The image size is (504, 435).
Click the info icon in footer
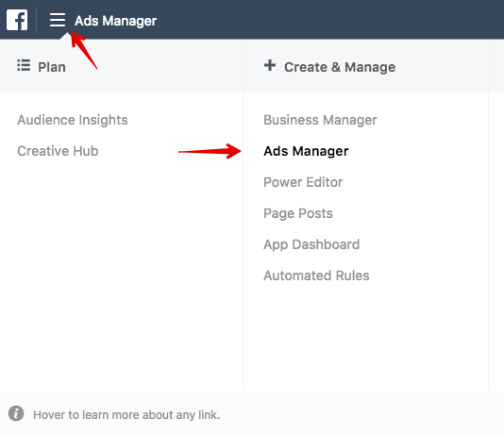pos(16,413)
